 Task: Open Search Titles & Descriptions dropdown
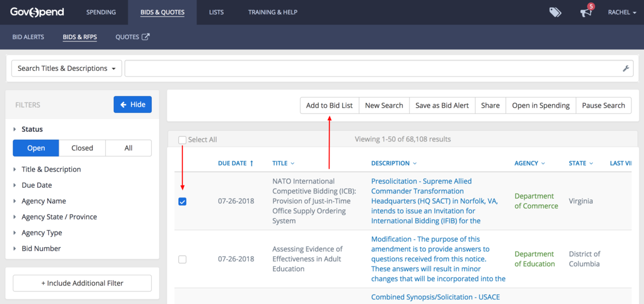pos(67,69)
